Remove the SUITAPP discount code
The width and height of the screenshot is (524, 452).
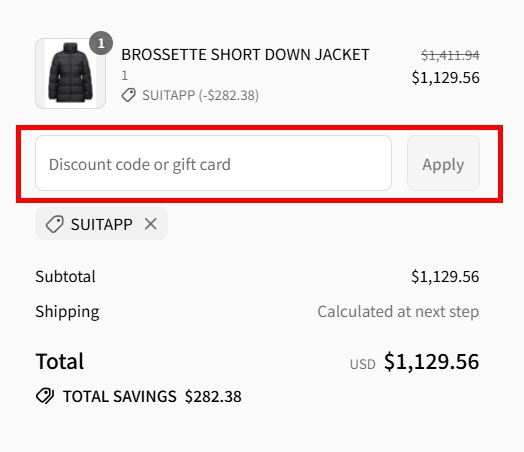pyautogui.click(x=151, y=224)
